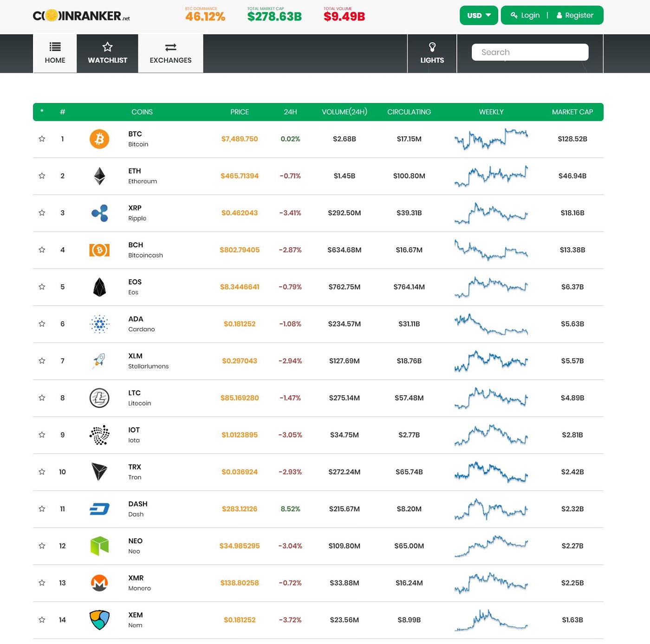Click the Bitcoin coin logo
This screenshot has height=644, width=650.
(x=99, y=139)
